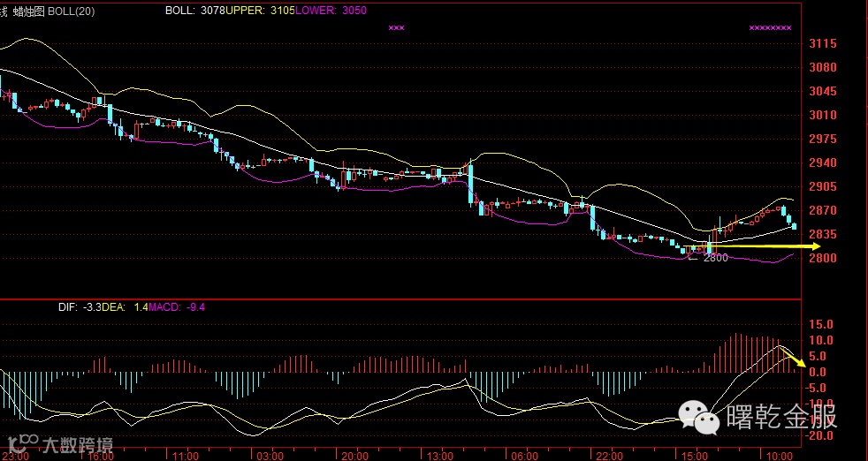
Task: Click the 2835 price axis label
Action: [x=823, y=234]
